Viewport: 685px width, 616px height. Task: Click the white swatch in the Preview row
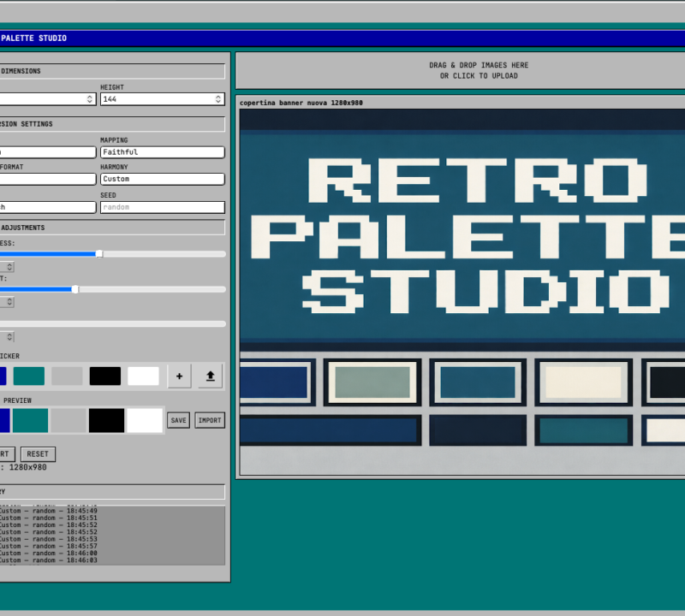(145, 420)
